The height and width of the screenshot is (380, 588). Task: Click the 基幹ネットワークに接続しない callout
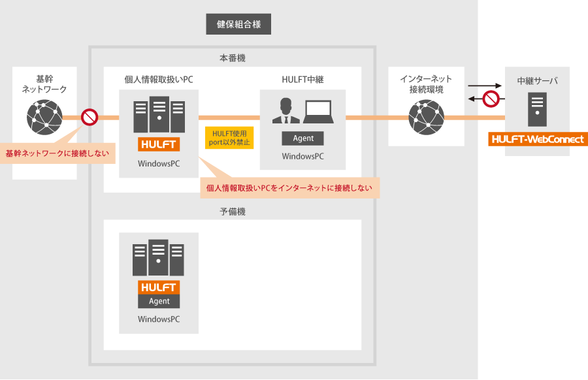pyautogui.click(x=57, y=155)
